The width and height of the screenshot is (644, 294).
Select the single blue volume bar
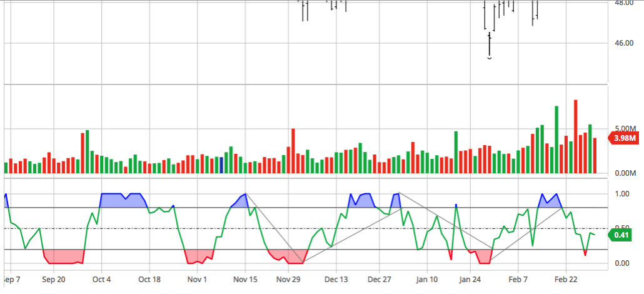pyautogui.click(x=221, y=165)
